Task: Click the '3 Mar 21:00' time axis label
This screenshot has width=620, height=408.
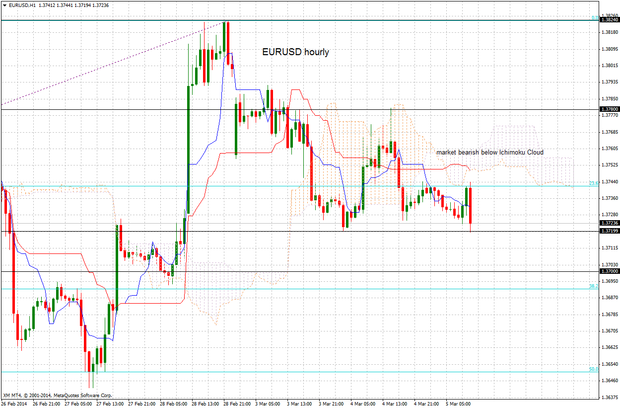Action: [x=332, y=404]
